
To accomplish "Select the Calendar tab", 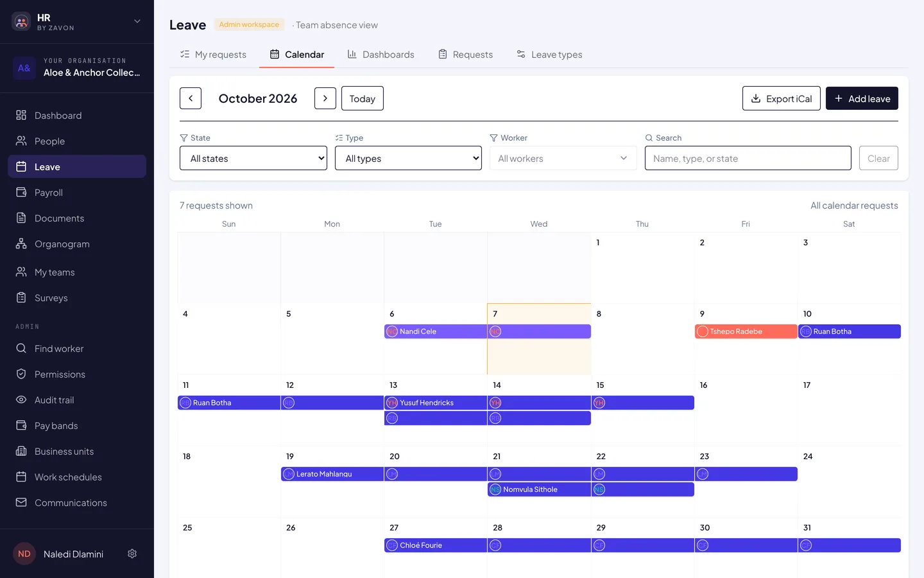I will [x=297, y=55].
